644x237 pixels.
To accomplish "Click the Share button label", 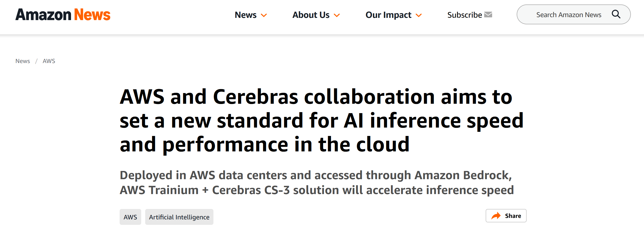I will click(x=513, y=216).
